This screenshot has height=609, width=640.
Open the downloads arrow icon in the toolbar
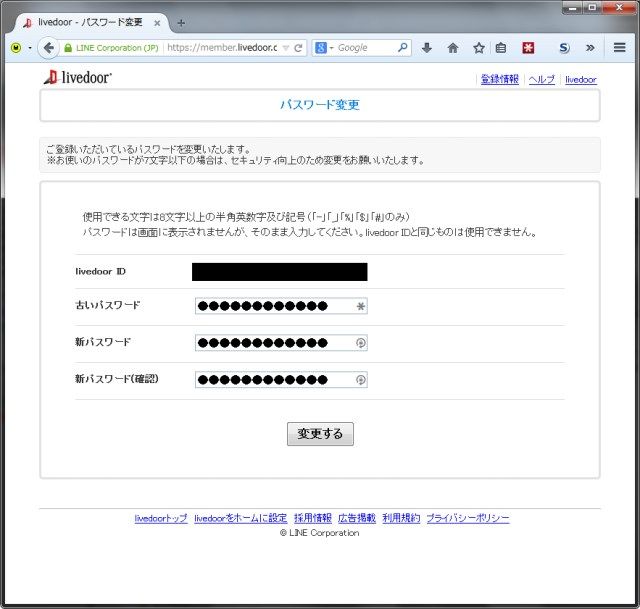[x=427, y=48]
